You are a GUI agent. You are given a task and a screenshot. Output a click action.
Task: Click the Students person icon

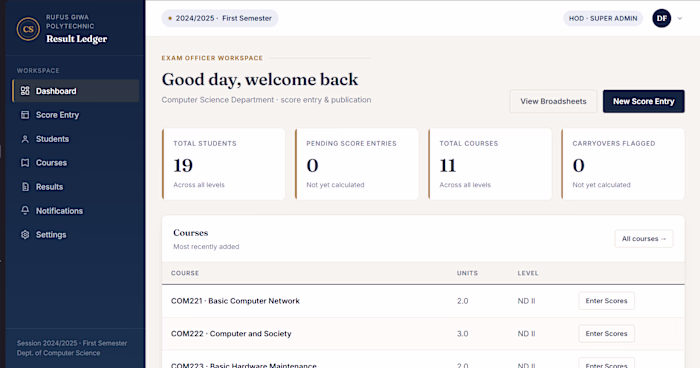[x=25, y=139]
